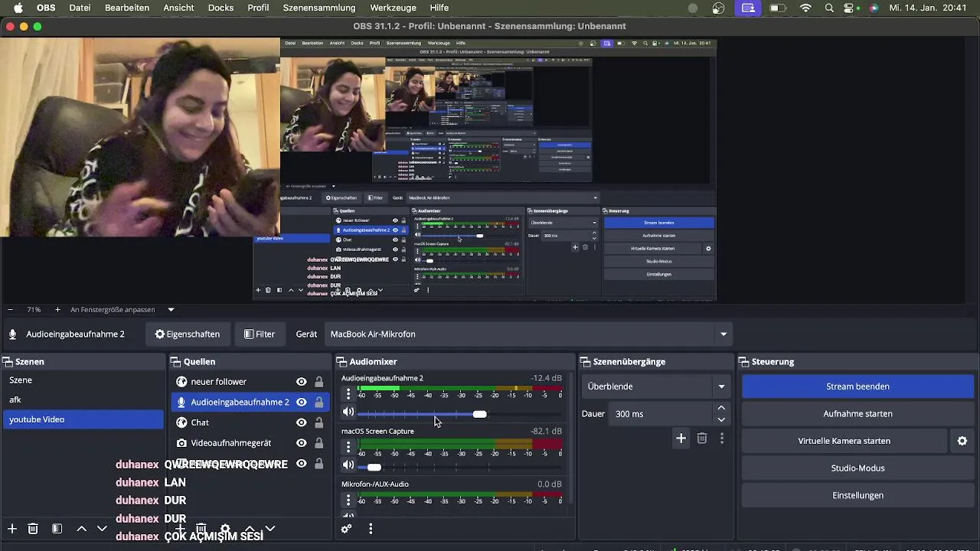Delete selected scene using Szenen trash icon
Screen dimensions: 980x551
click(x=33, y=529)
